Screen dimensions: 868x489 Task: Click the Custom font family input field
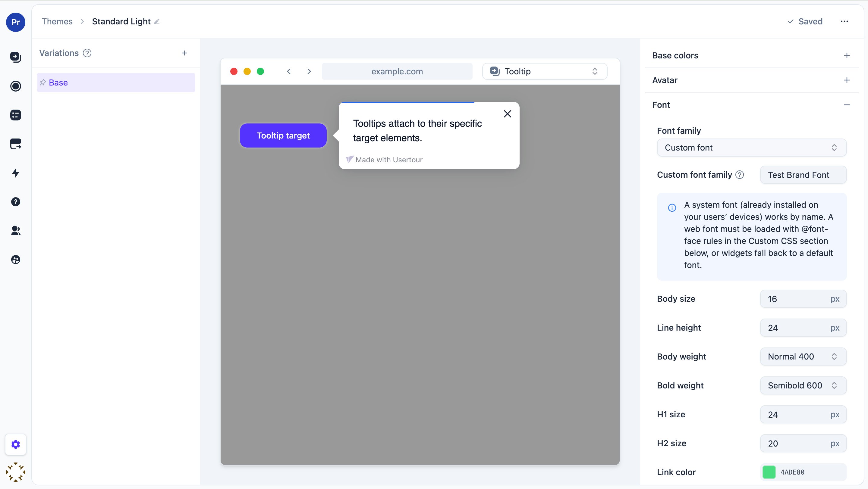point(803,175)
